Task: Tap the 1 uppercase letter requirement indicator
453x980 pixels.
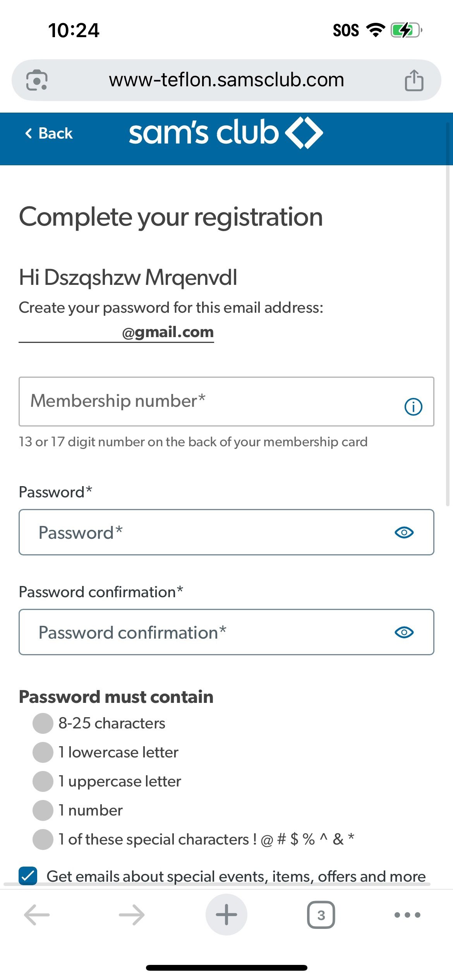Action: click(x=43, y=781)
